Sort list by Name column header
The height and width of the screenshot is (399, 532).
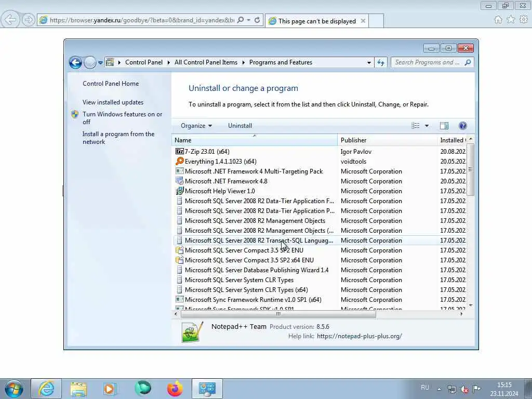(255, 140)
